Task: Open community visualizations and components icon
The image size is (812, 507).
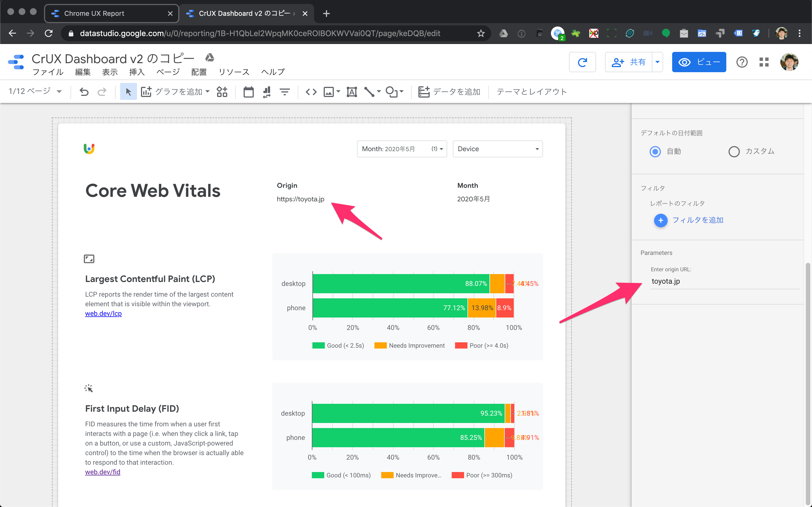Action: 222,92
